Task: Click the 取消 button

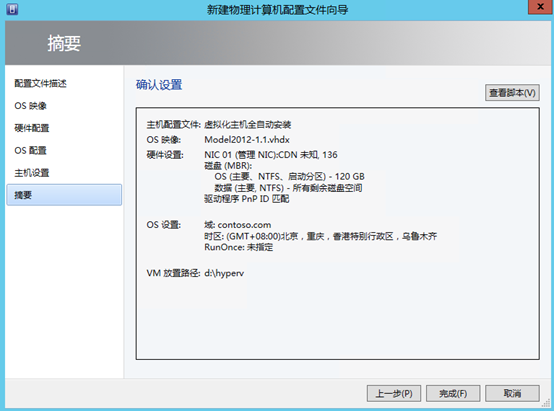Action: [512, 393]
